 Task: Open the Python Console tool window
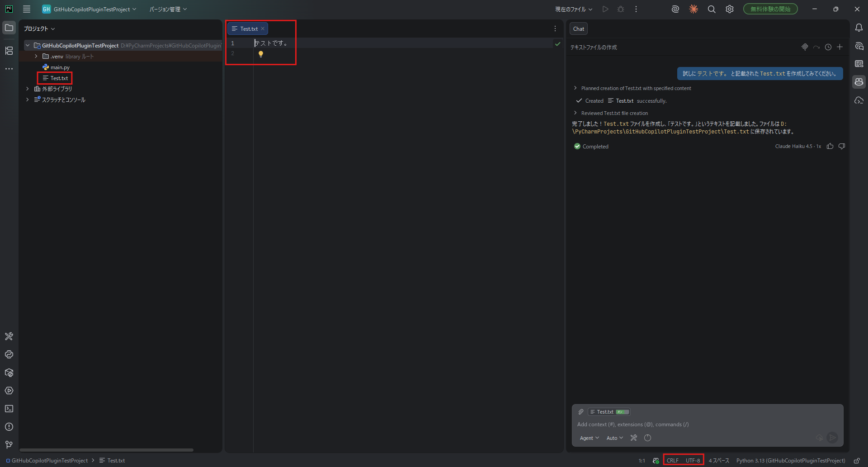pos(9,355)
